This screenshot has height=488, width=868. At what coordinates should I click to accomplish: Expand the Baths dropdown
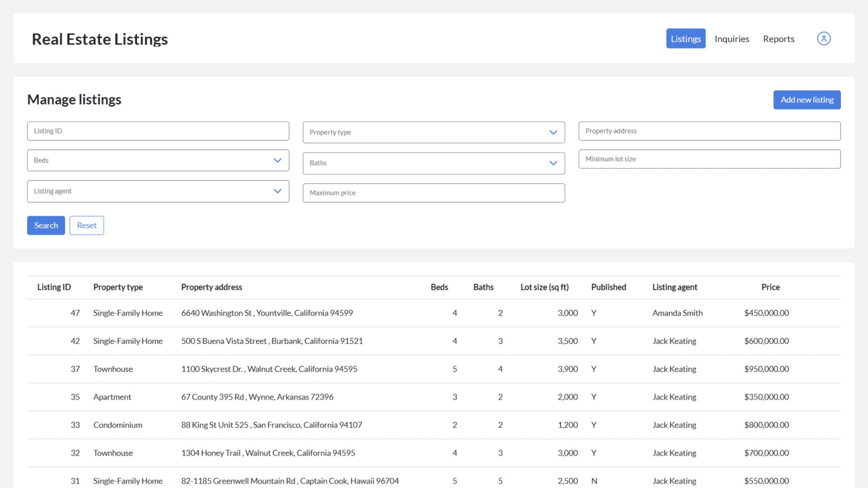(434, 163)
